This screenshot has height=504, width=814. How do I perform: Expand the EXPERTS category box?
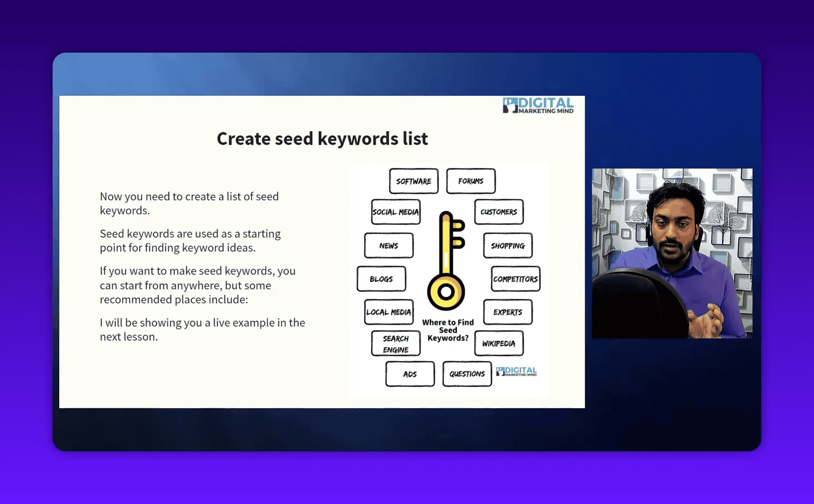tap(507, 312)
